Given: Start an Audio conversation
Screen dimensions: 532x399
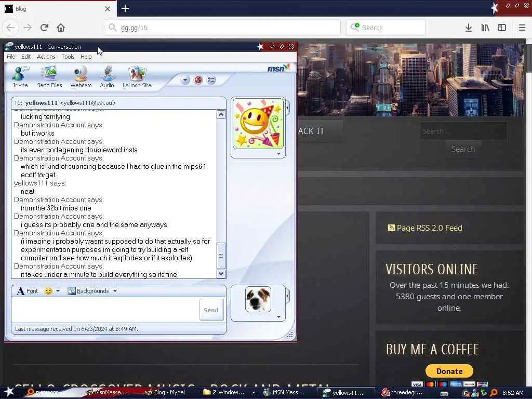Looking at the screenshot, I should [107, 77].
